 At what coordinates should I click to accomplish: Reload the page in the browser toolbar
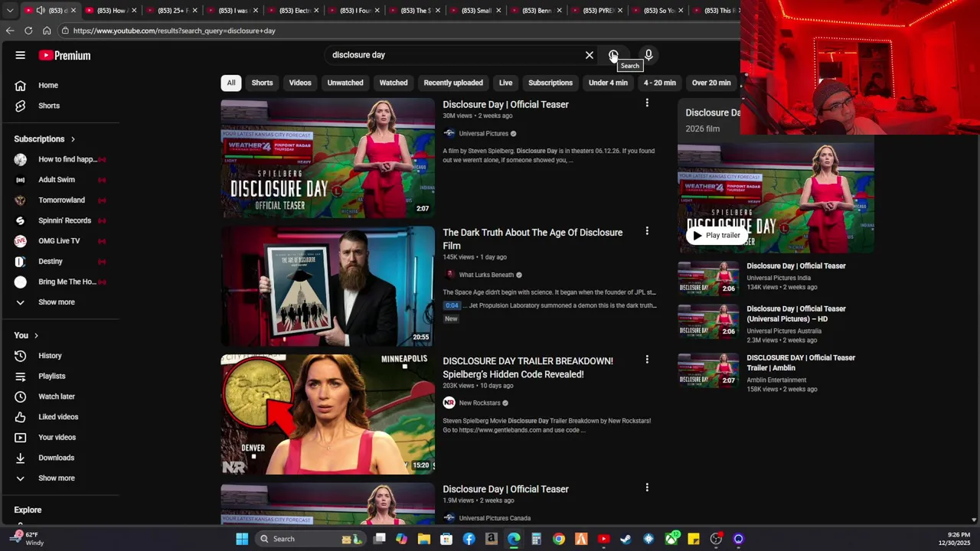28,31
